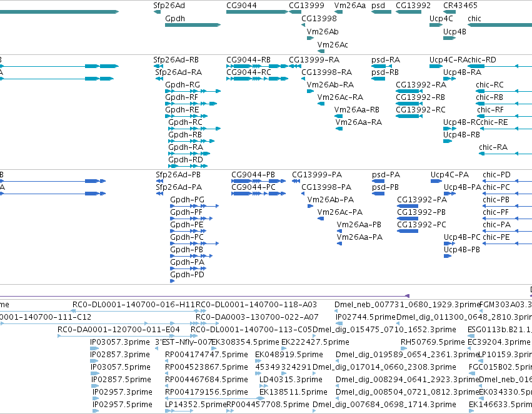Select the Vm26Aa gene label

[350, 6]
